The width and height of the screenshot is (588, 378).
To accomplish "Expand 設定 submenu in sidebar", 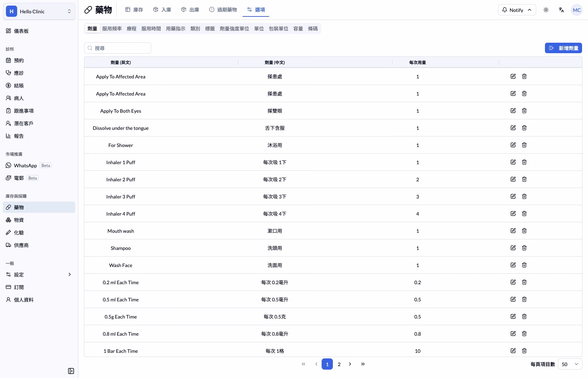I will tap(39, 275).
